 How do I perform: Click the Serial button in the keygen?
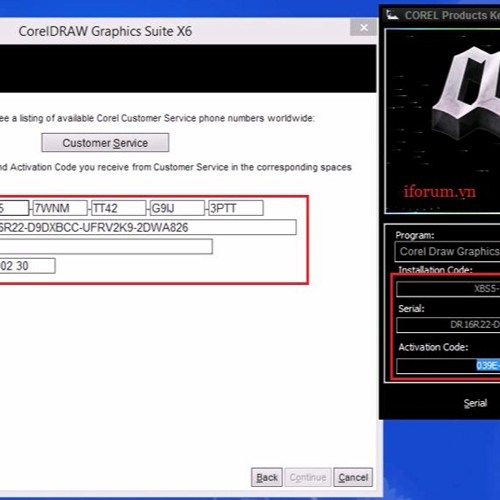pos(475,403)
